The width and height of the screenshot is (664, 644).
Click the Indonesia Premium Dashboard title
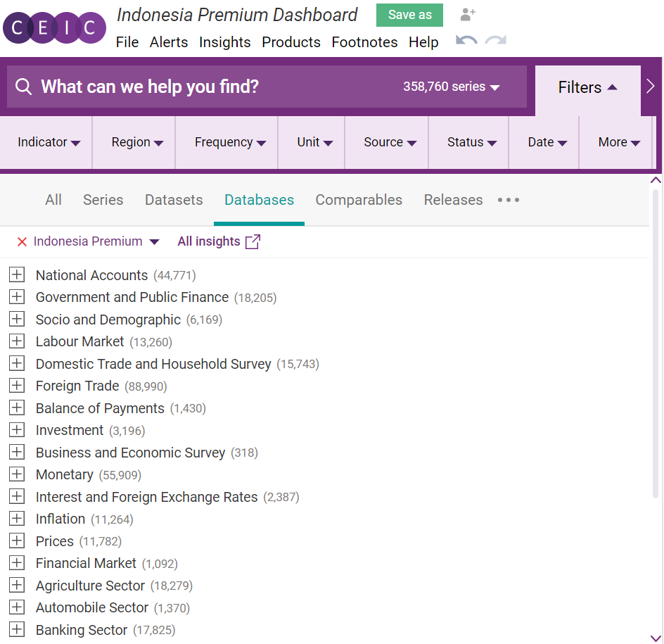pyautogui.click(x=237, y=15)
